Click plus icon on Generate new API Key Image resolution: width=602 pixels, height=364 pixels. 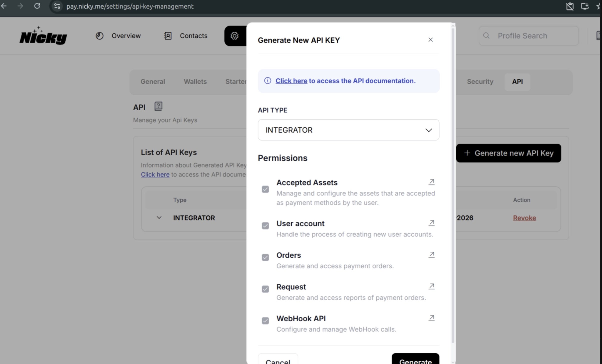467,153
